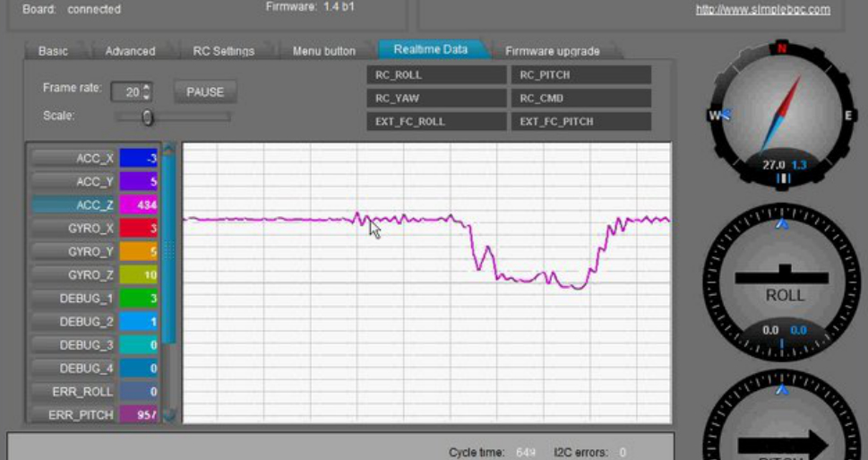Click the olive GYRO_Z color swatch
The height and width of the screenshot is (460, 868).
pos(139,275)
